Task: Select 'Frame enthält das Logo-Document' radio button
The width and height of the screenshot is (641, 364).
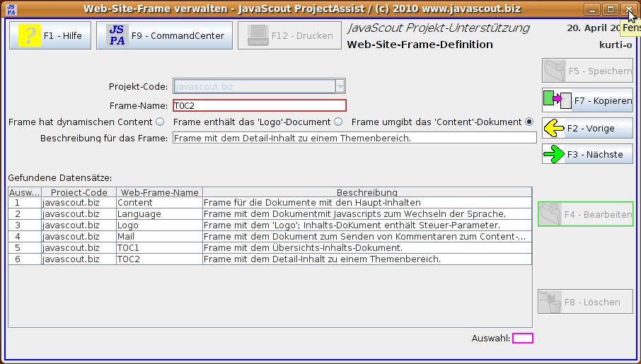Action: [338, 122]
